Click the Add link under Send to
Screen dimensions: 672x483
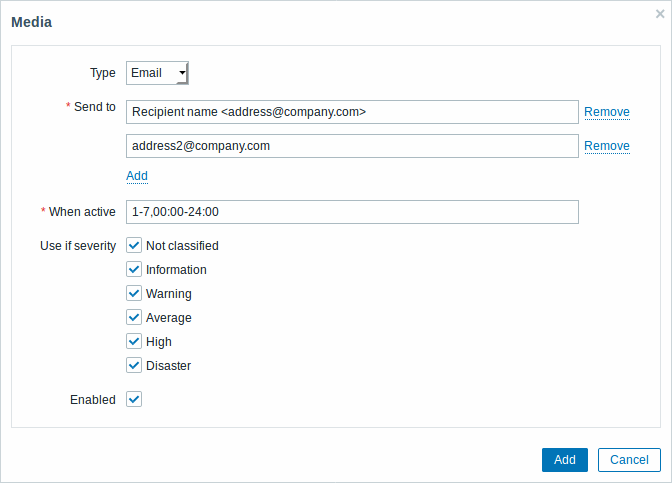coord(137,176)
